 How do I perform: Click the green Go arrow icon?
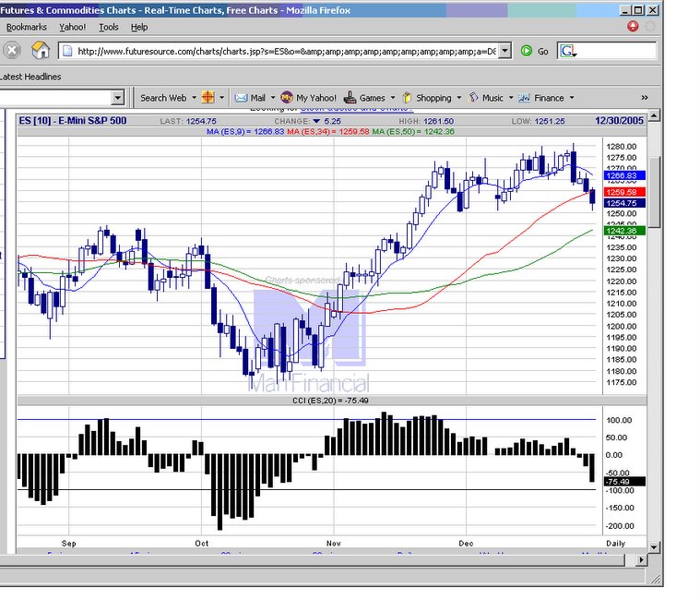click(x=527, y=51)
